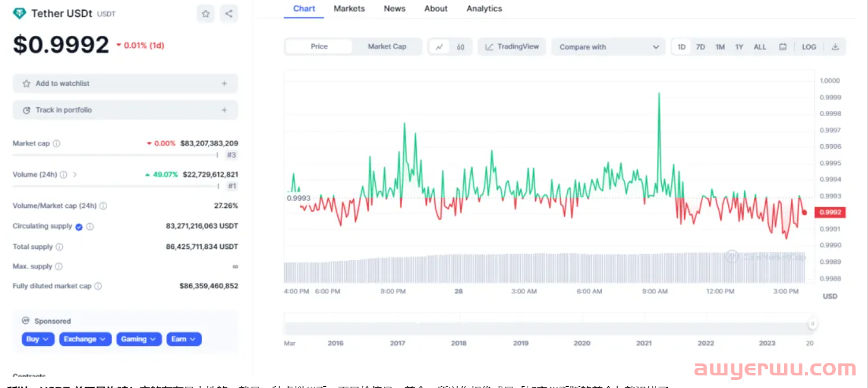The width and height of the screenshot is (868, 388).
Task: Expand the Exchange dropdown
Action: [86, 339]
